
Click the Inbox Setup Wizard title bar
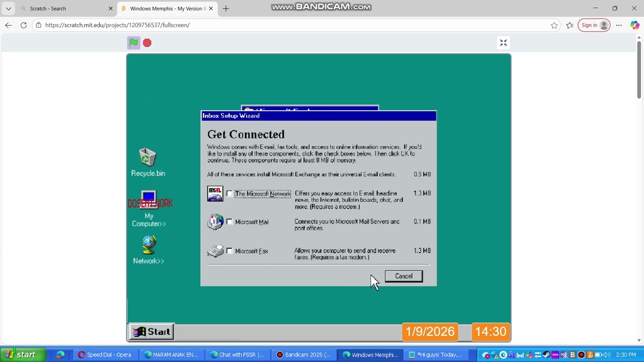tap(318, 116)
